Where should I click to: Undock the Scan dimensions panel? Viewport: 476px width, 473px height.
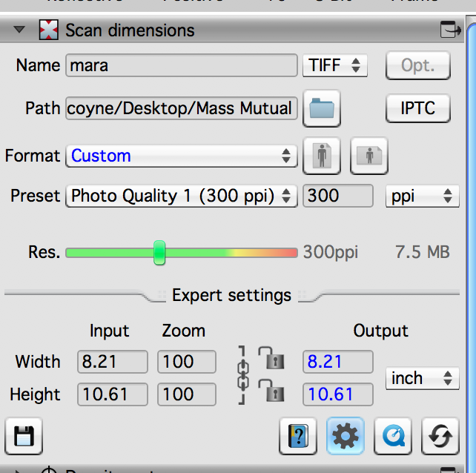click(450, 30)
